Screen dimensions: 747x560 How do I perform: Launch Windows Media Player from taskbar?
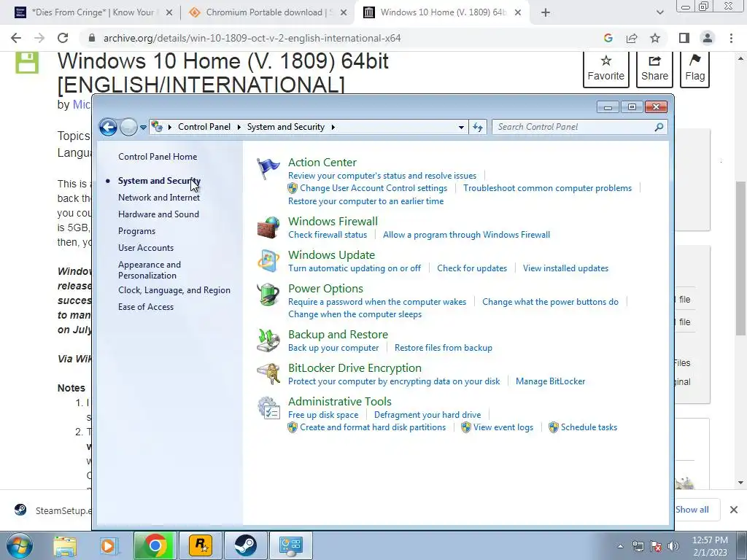tap(109, 545)
